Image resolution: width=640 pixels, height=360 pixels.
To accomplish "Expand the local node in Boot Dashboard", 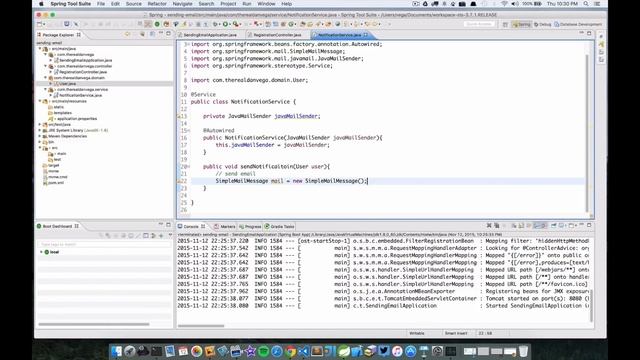I will tap(41, 252).
